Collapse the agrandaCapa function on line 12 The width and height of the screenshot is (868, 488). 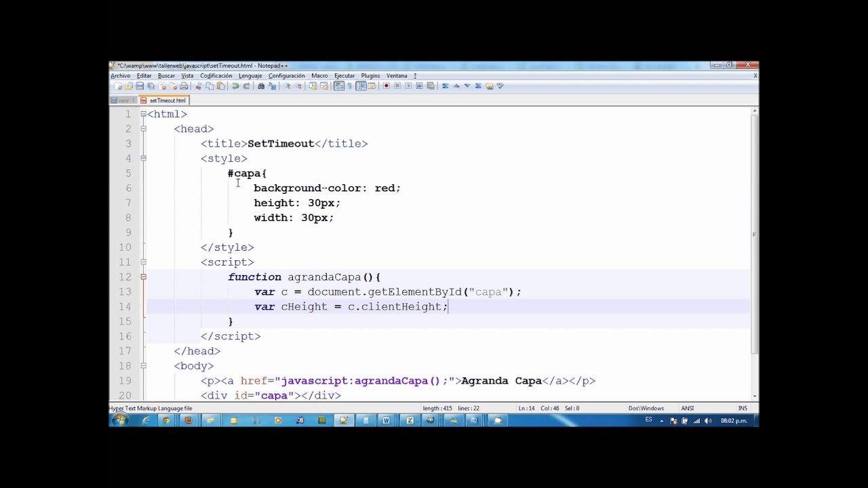(x=143, y=277)
